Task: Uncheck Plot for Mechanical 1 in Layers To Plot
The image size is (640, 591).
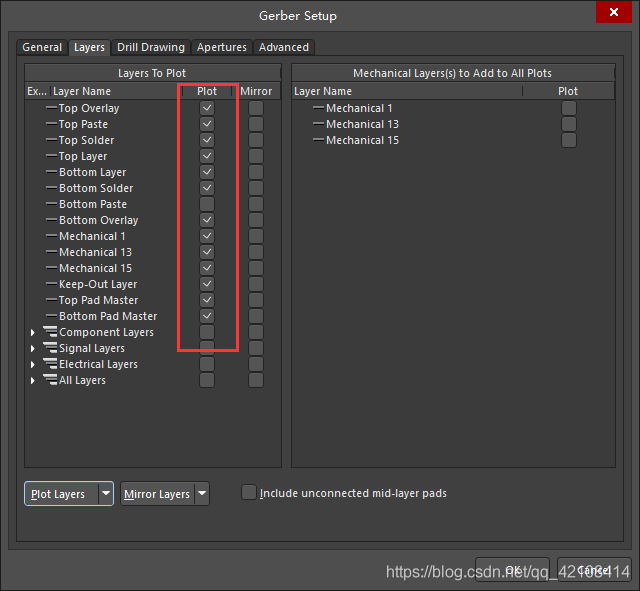Action: click(x=207, y=236)
